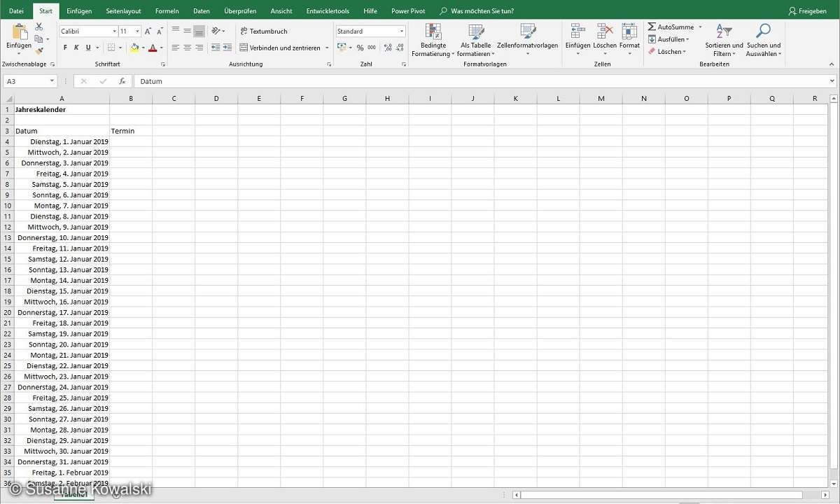Image resolution: width=840 pixels, height=504 pixels.
Task: Click Sortieren und Filtern icon
Action: tap(723, 41)
